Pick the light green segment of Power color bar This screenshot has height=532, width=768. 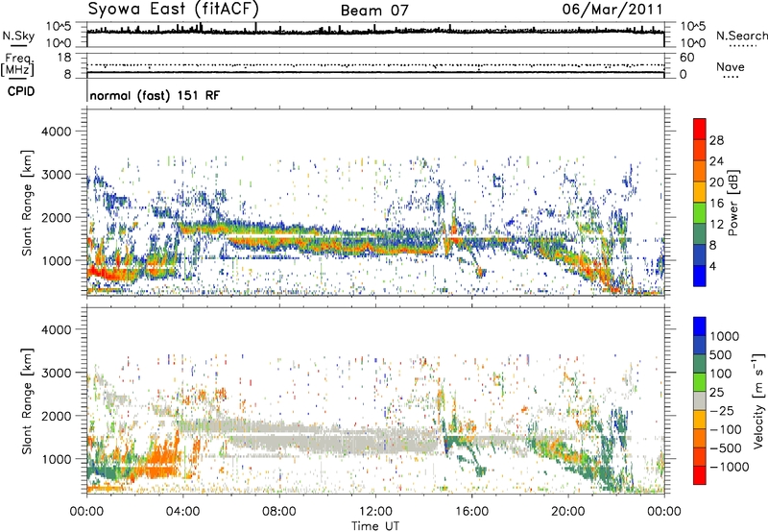click(700, 213)
